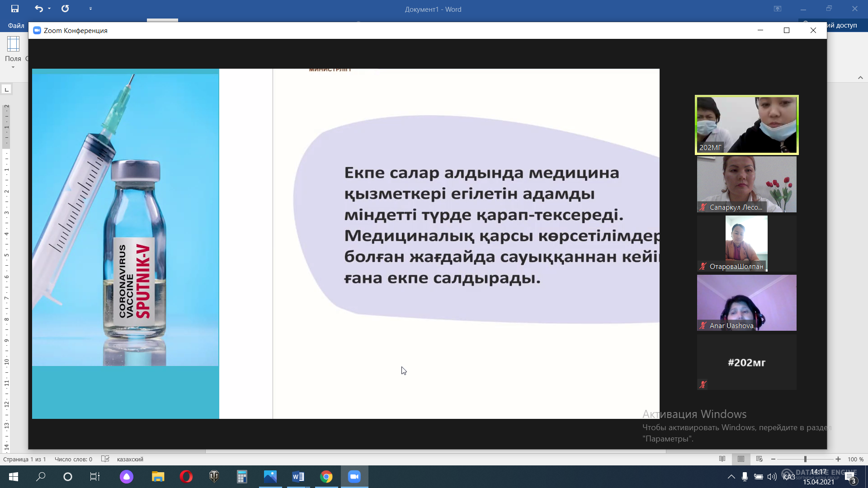The width and height of the screenshot is (868, 488).
Task: Open the Quick Access Toolbar customize dropdown
Action: (x=90, y=8)
